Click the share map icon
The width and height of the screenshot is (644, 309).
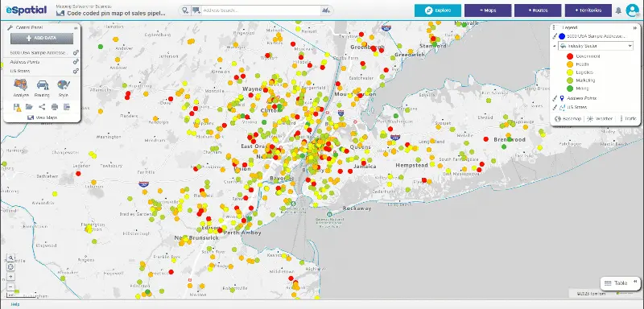point(42,107)
